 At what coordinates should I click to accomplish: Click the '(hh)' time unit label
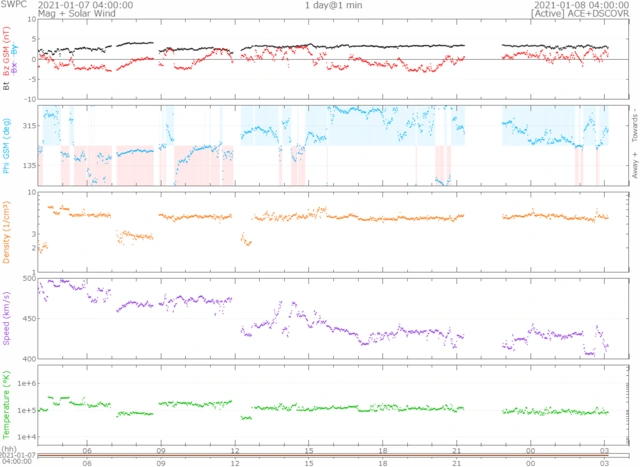pyautogui.click(x=9, y=449)
